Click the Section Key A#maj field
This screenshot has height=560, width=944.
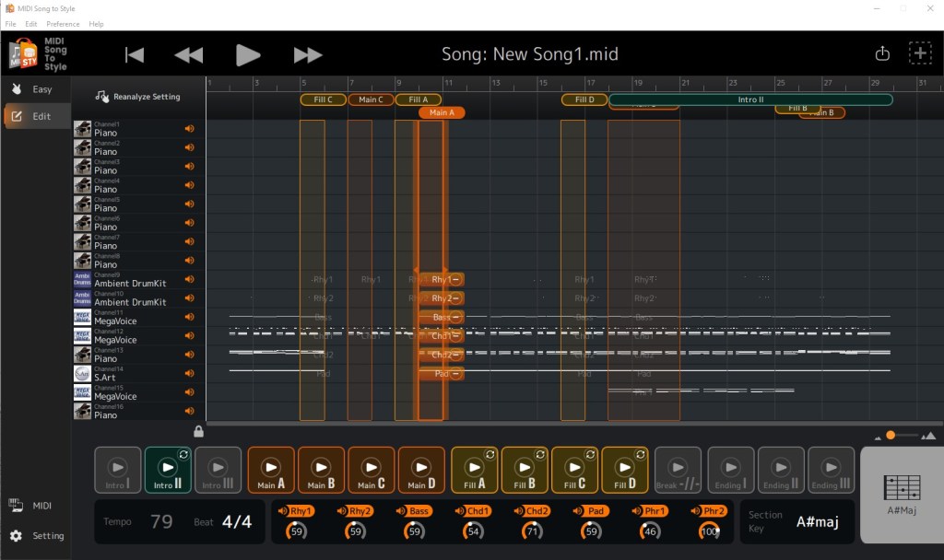pos(817,522)
